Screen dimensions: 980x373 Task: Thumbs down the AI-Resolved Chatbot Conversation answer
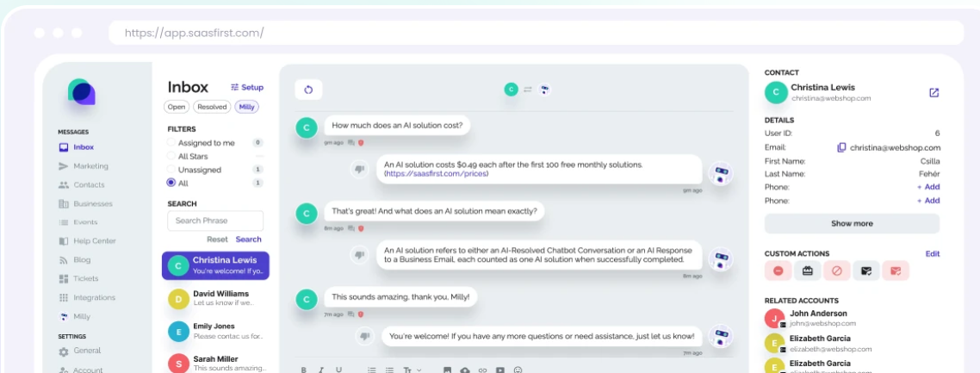[359, 255]
